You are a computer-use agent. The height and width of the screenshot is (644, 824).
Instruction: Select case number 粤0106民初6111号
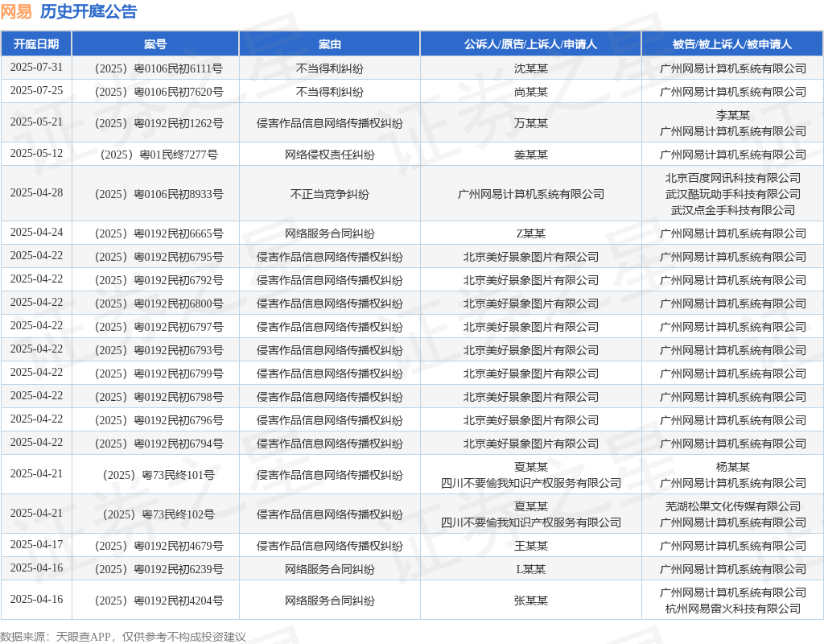point(159,68)
